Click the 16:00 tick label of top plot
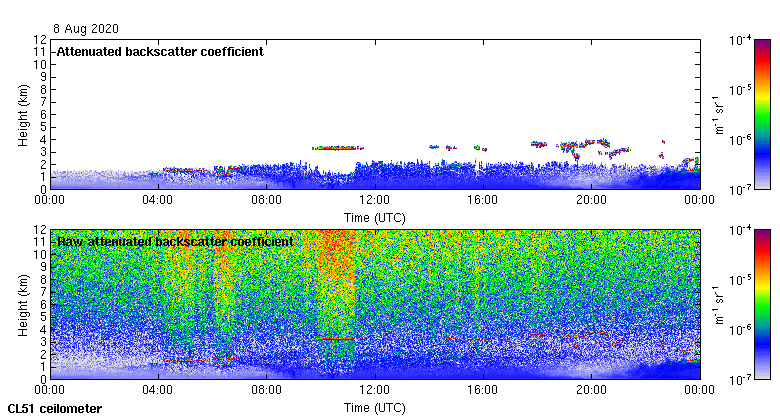780x420 pixels. [x=483, y=200]
